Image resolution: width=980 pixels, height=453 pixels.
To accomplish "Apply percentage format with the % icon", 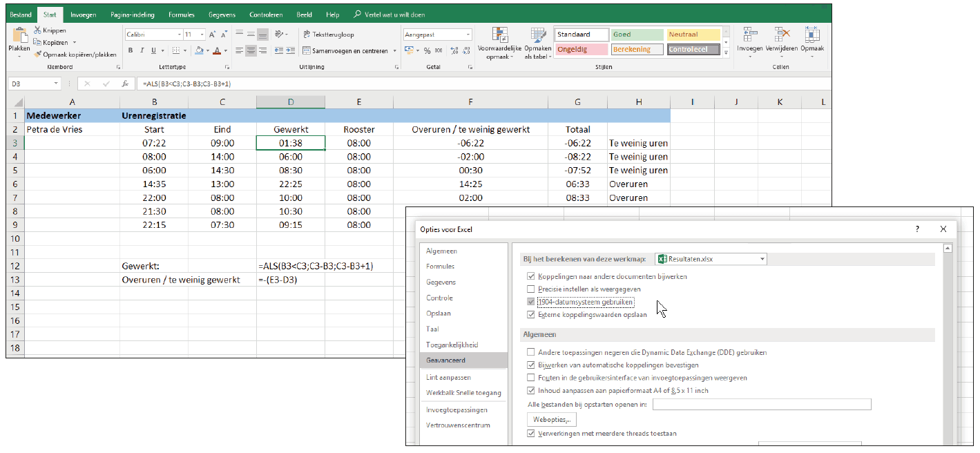I will coord(428,49).
